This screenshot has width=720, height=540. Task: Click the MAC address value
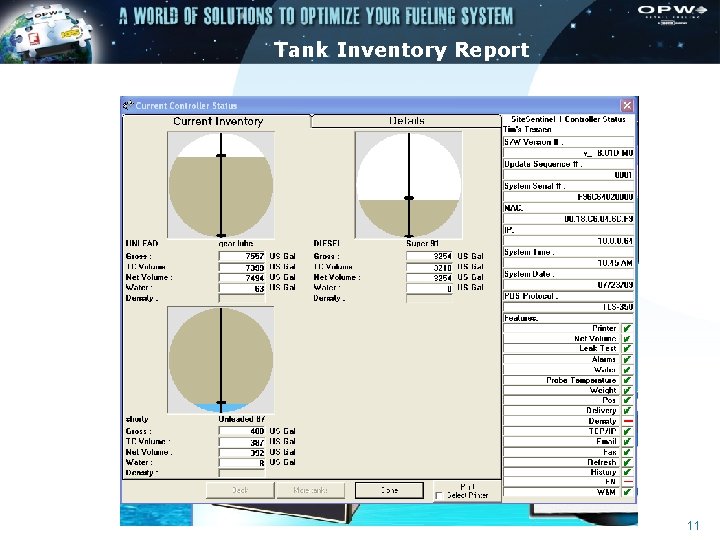568,219
